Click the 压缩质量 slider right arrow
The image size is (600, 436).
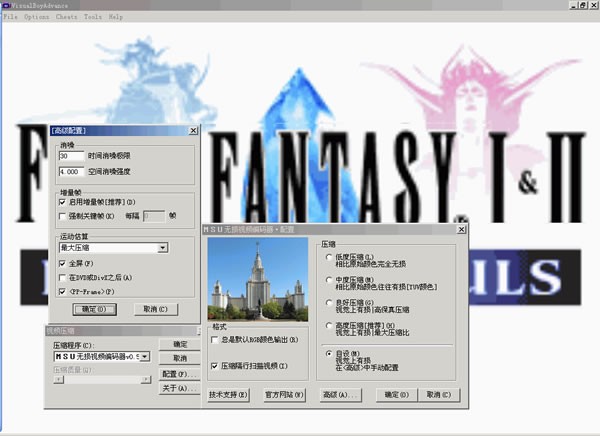pyautogui.click(x=146, y=379)
